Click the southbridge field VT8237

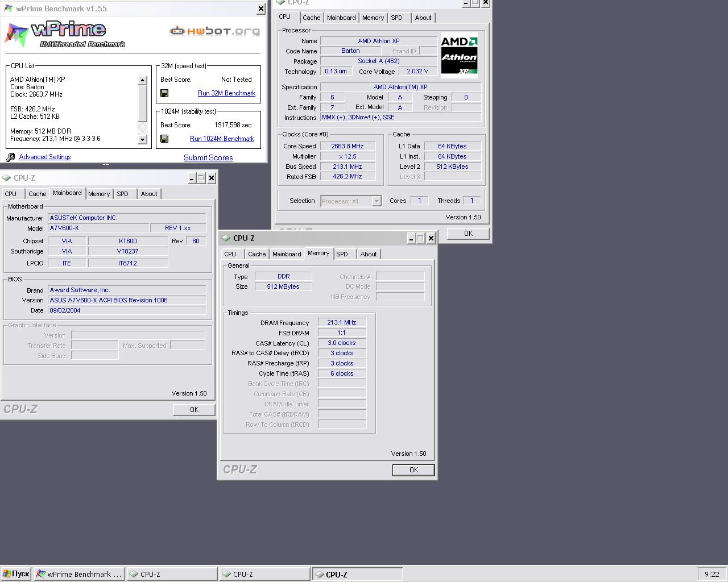(x=128, y=251)
